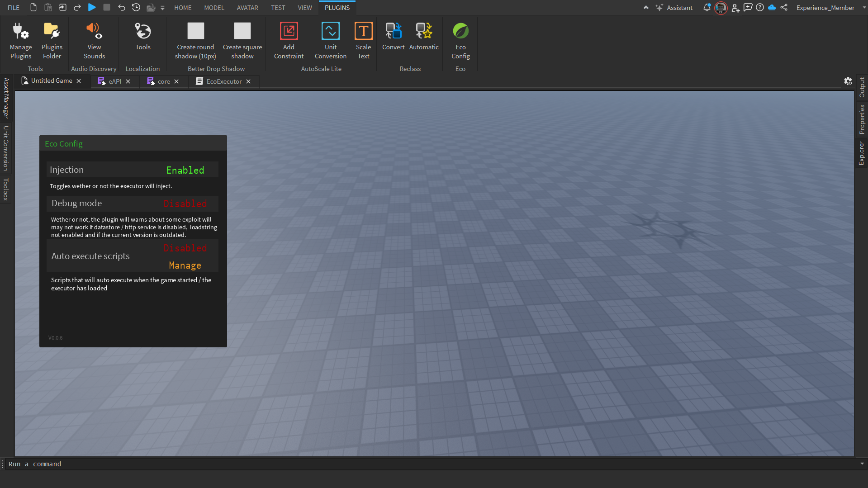This screenshot has height=488, width=868.
Task: Redo the last action
Action: click(x=77, y=7)
